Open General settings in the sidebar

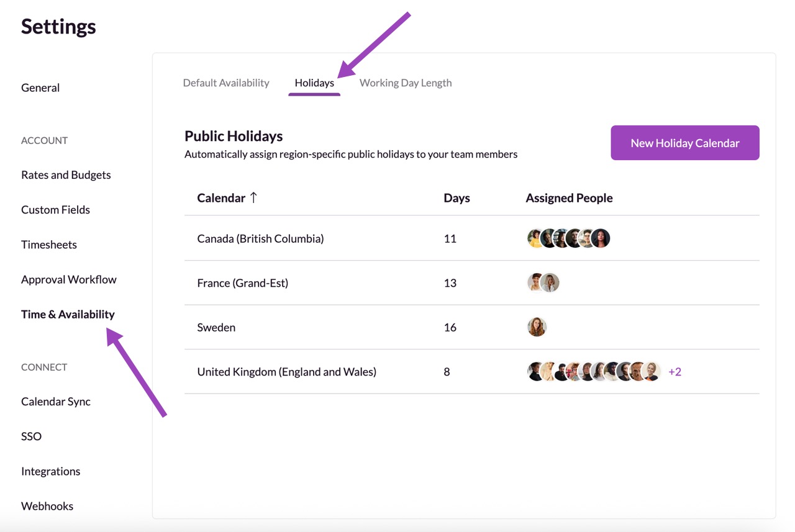[40, 88]
